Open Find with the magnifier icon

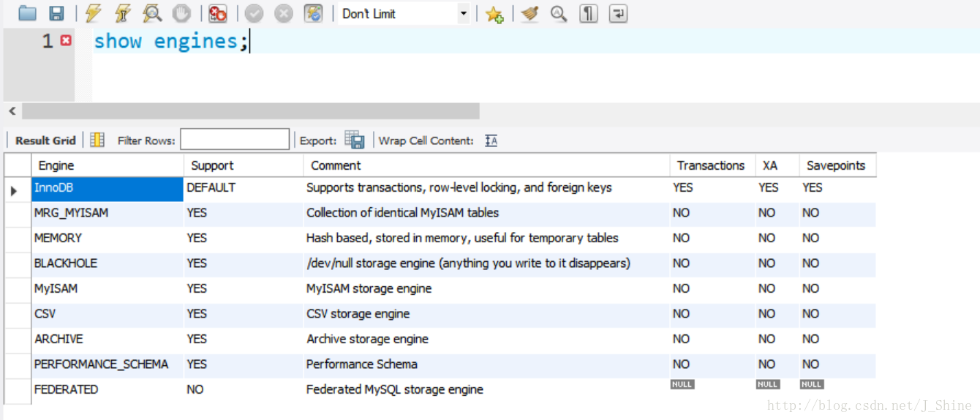click(559, 13)
